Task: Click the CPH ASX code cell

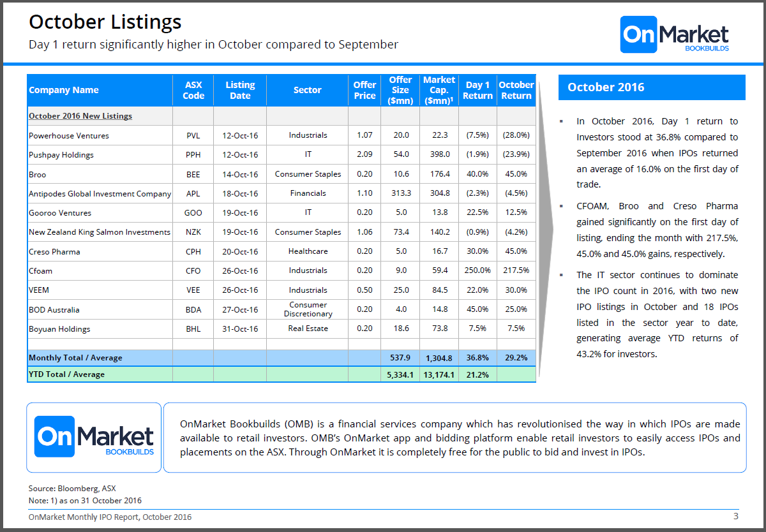Action: 193,251
